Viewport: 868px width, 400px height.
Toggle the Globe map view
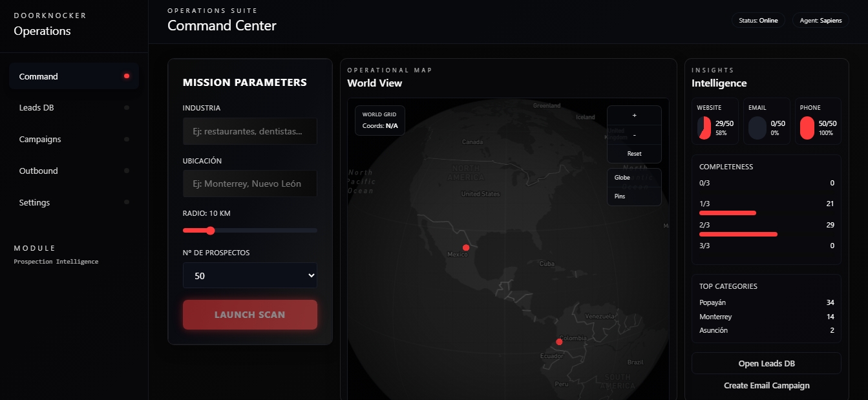point(634,178)
